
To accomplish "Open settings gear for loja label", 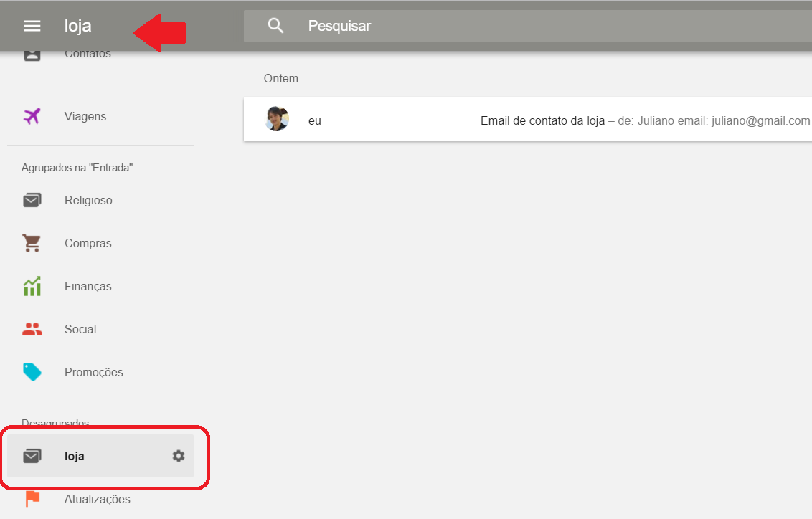I will (x=179, y=456).
